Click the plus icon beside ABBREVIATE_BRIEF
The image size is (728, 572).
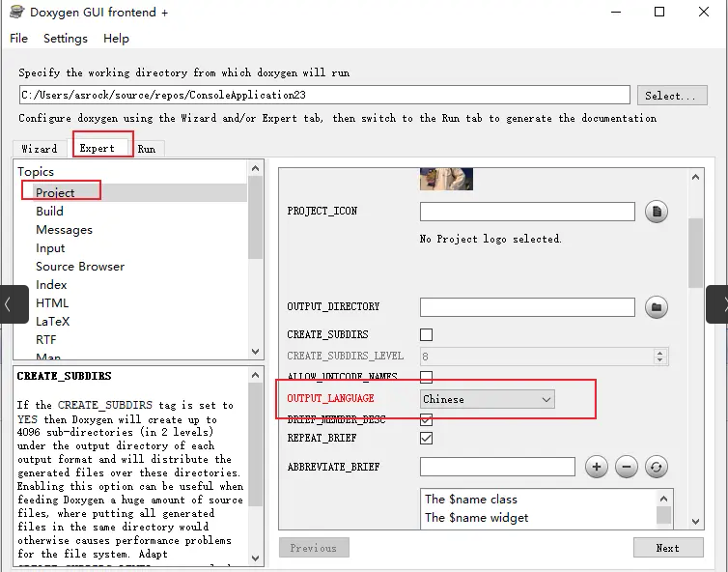[597, 467]
